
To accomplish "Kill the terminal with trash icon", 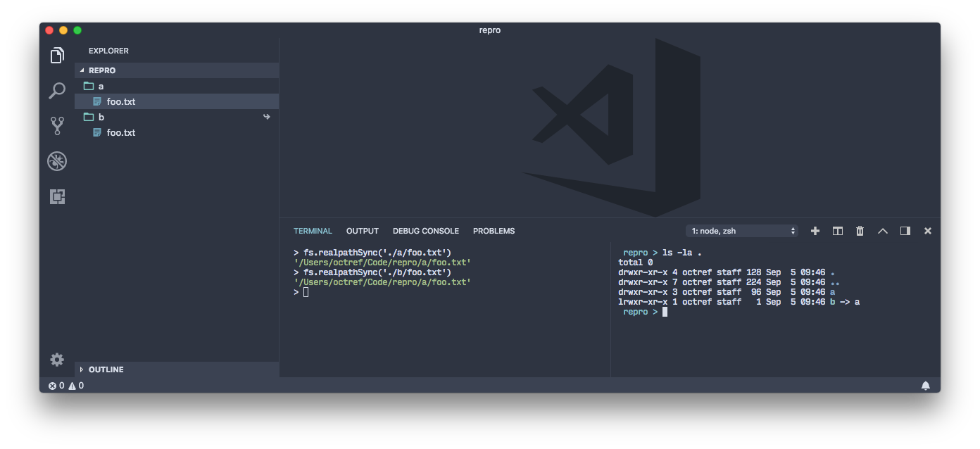I will pyautogui.click(x=860, y=230).
